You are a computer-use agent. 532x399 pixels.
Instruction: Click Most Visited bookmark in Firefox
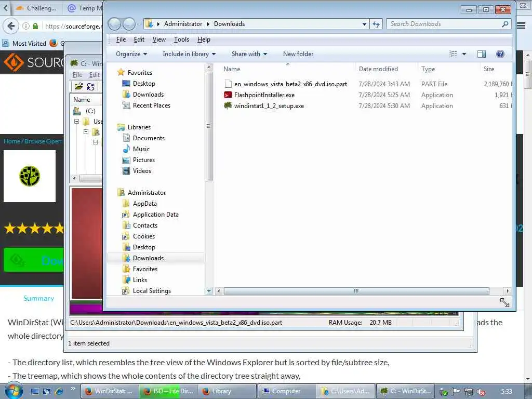pyautogui.click(x=25, y=44)
